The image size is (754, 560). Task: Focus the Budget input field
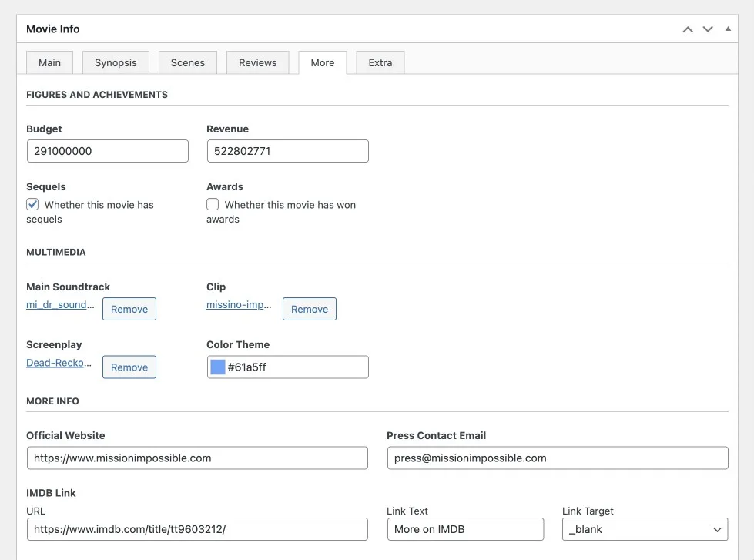coord(108,151)
